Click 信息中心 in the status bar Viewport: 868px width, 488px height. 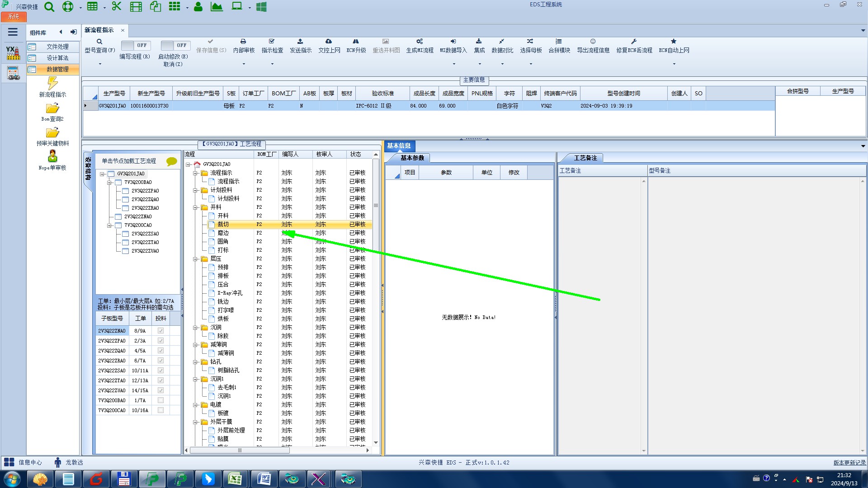tap(30, 462)
